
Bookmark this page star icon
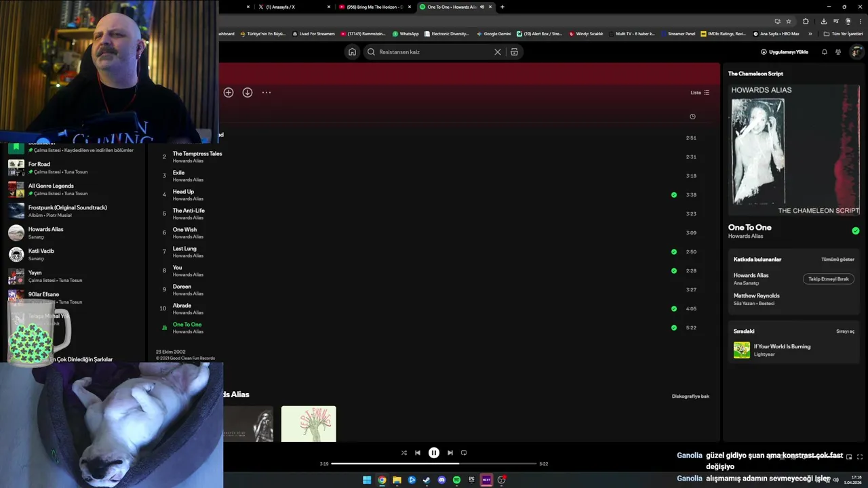coord(788,21)
